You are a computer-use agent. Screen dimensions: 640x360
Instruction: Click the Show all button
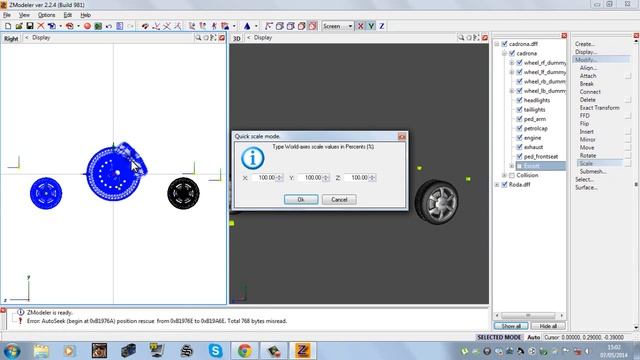(x=511, y=326)
